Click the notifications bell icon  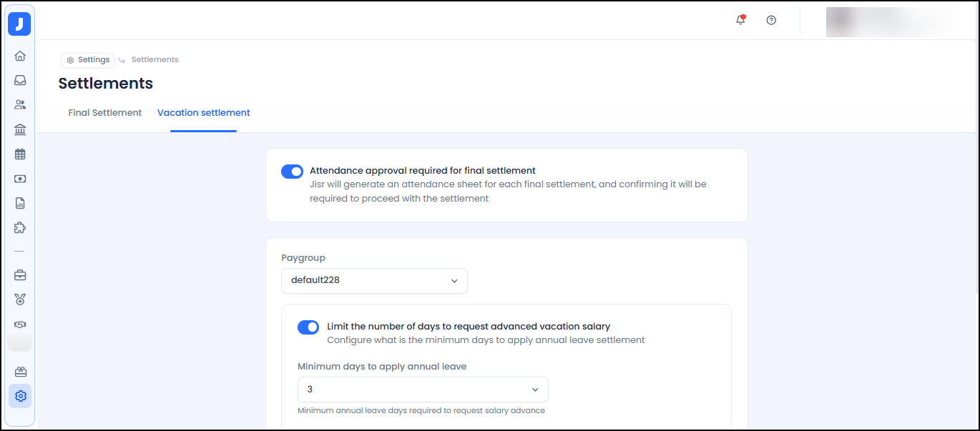click(x=740, y=20)
